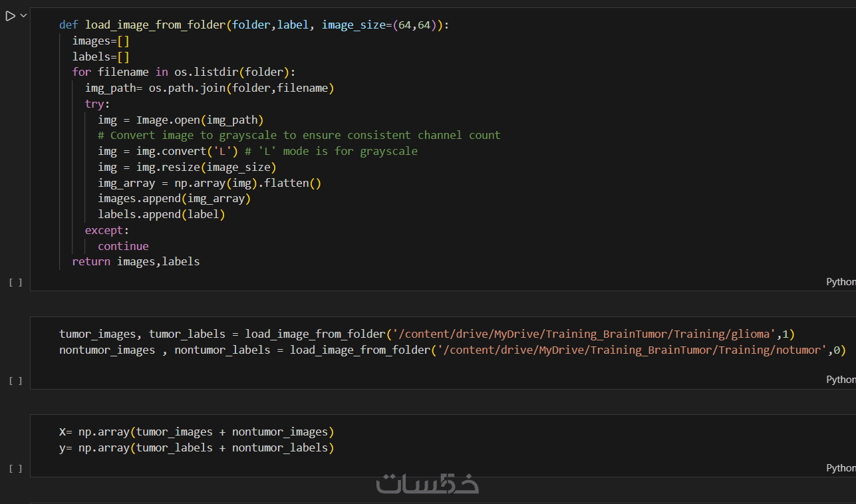Image resolution: width=856 pixels, height=504 pixels.
Task: Place the cursor on the y= np.array line
Action: [x=197, y=448]
